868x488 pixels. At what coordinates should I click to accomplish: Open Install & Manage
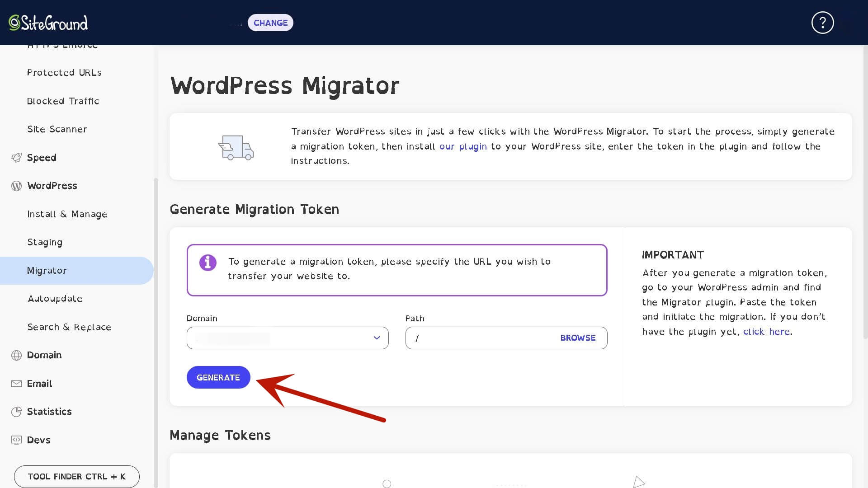click(67, 214)
